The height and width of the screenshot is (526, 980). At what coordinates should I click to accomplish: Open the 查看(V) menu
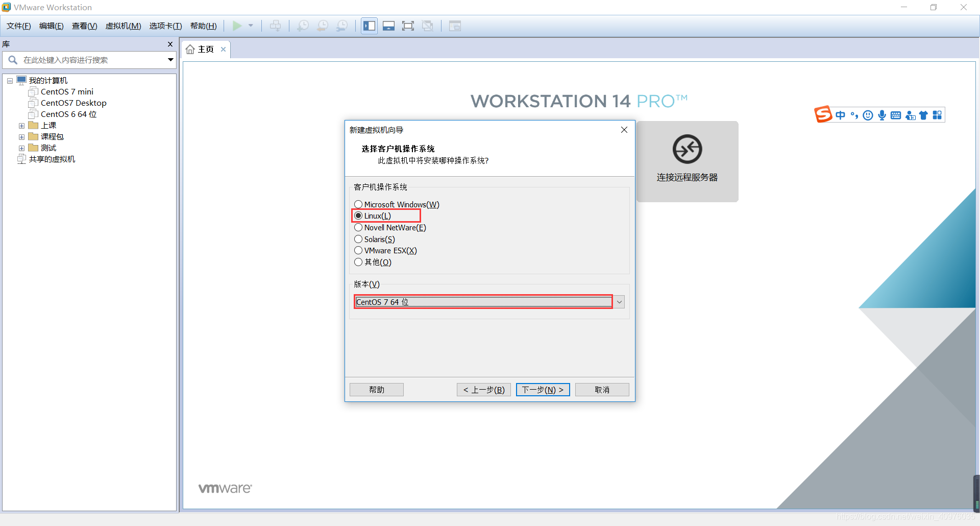[x=85, y=26]
